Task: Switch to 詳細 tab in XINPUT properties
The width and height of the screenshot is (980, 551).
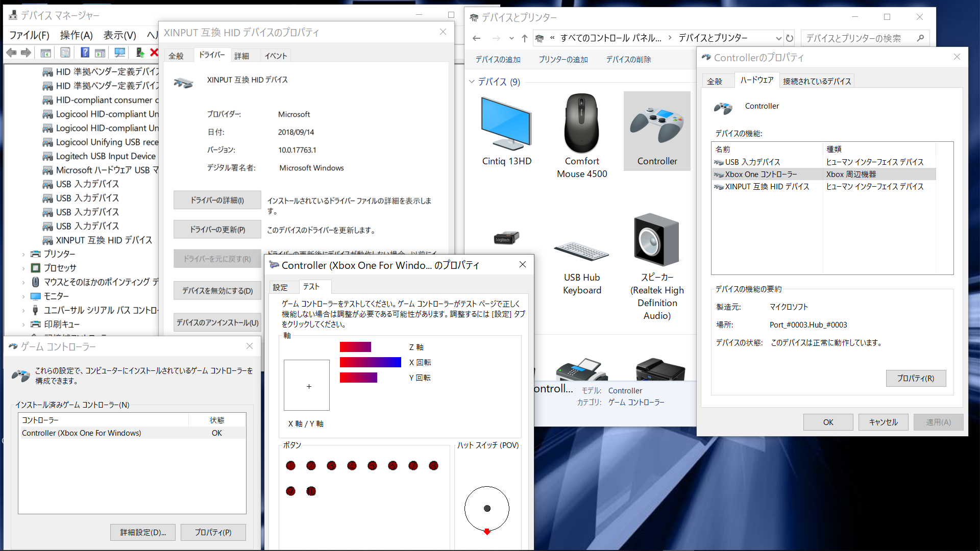Action: [x=242, y=56]
